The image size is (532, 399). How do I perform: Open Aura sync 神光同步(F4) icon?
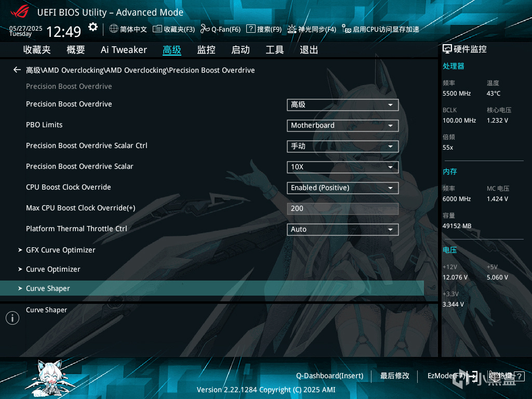[x=292, y=29]
